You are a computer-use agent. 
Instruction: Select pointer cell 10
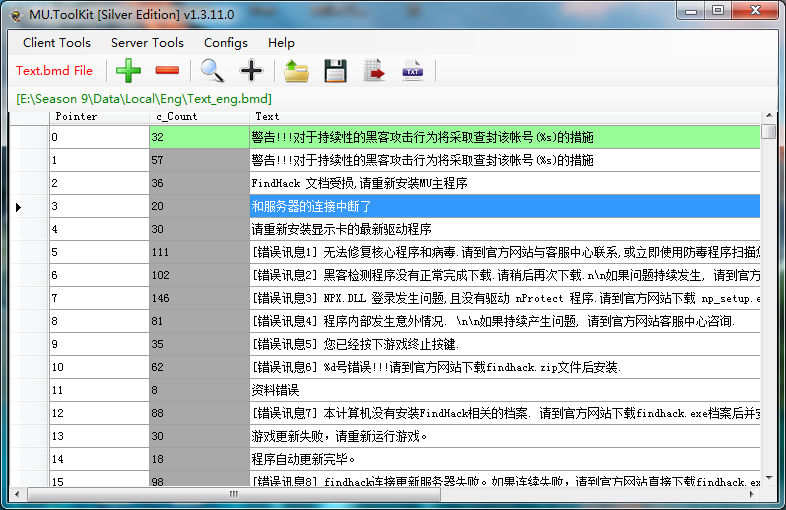click(x=99, y=368)
